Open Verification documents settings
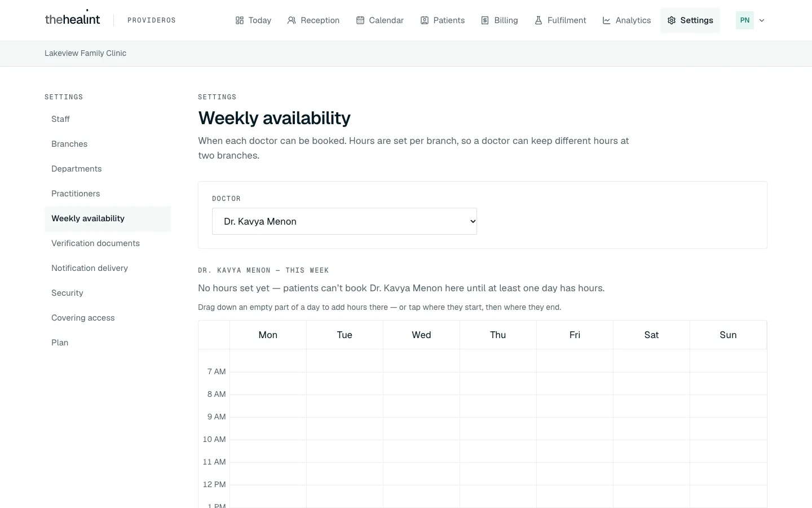 click(x=108, y=243)
